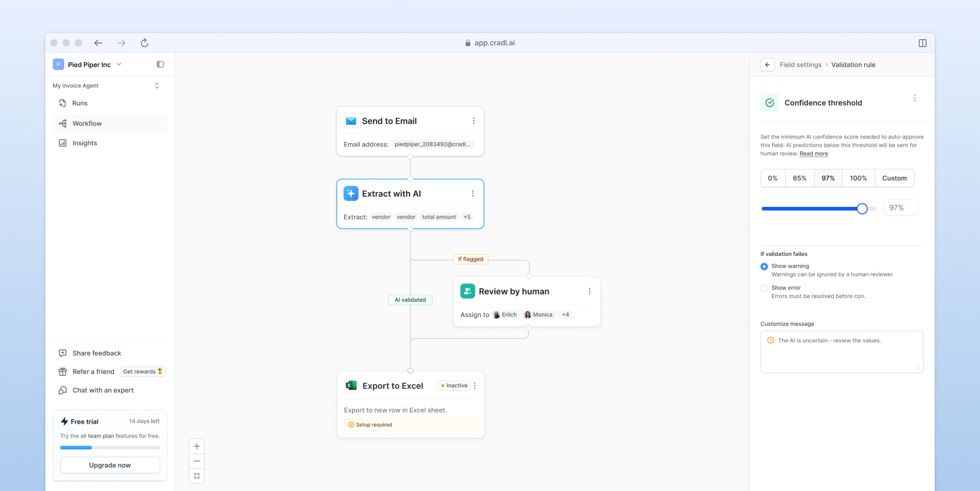Click the browser forward arrow
Viewport: 980px width, 491px height.
click(121, 43)
